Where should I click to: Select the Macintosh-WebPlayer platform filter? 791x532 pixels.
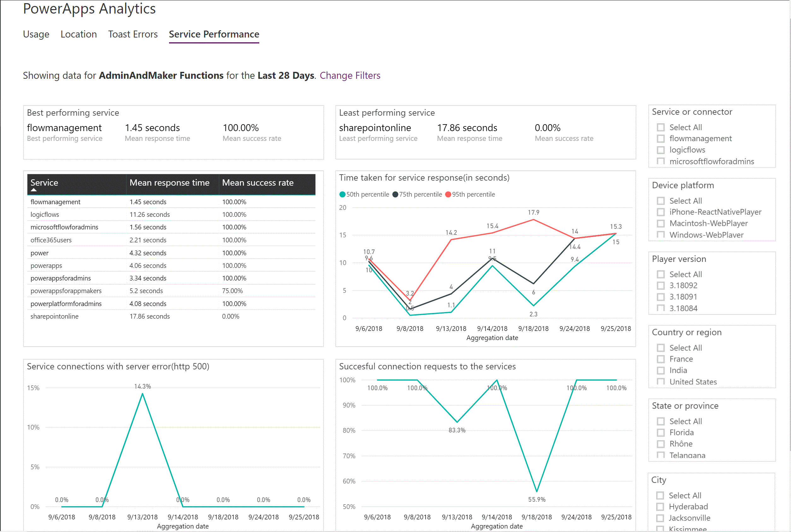click(660, 223)
